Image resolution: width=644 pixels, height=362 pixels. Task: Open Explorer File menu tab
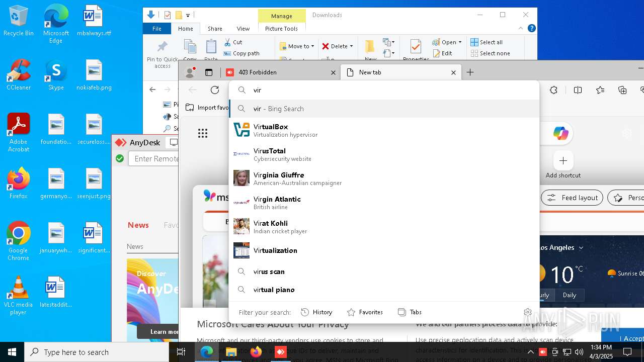coord(157,29)
